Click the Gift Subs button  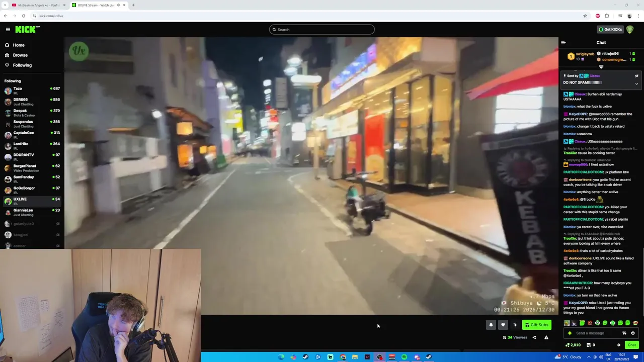click(x=536, y=325)
